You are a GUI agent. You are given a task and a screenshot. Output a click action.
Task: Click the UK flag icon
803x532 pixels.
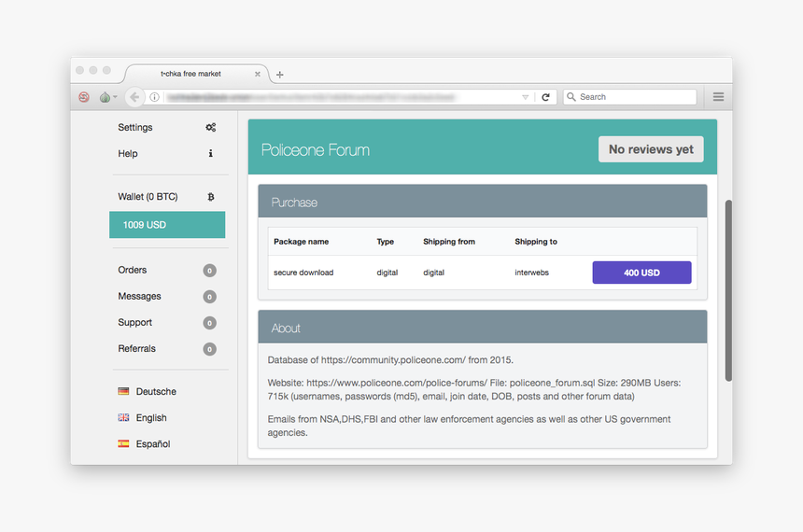tap(123, 417)
